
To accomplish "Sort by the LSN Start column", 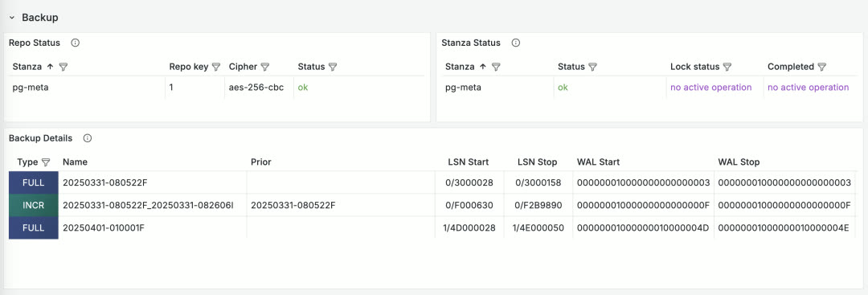I will point(469,162).
